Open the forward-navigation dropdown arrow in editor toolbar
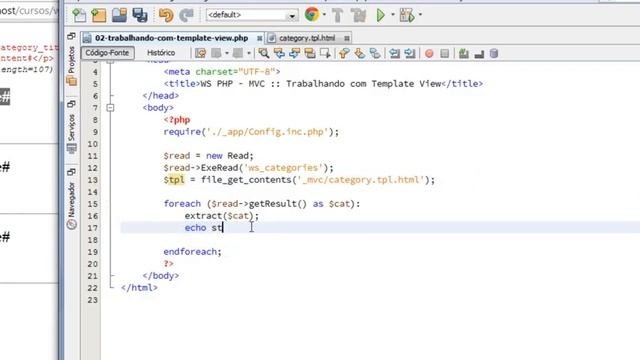Image resolution: width=640 pixels, height=360 pixels. 249,53
